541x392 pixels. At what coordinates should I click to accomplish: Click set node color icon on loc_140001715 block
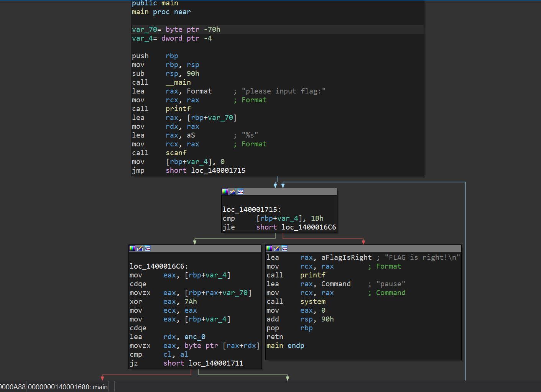pos(225,192)
